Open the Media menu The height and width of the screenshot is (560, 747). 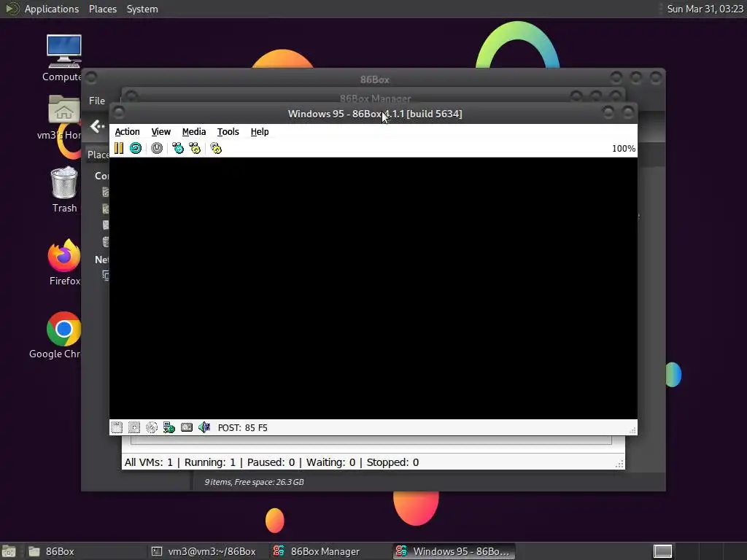[194, 132]
